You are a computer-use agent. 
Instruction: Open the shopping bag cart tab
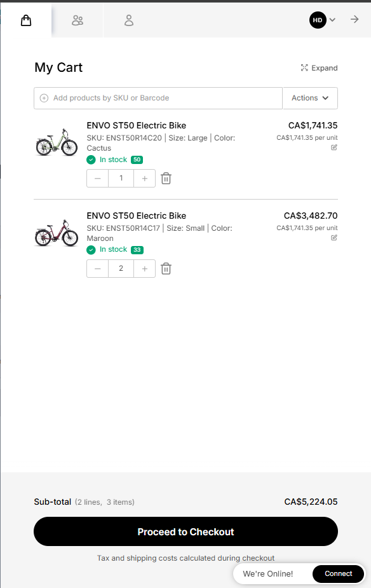click(x=26, y=20)
